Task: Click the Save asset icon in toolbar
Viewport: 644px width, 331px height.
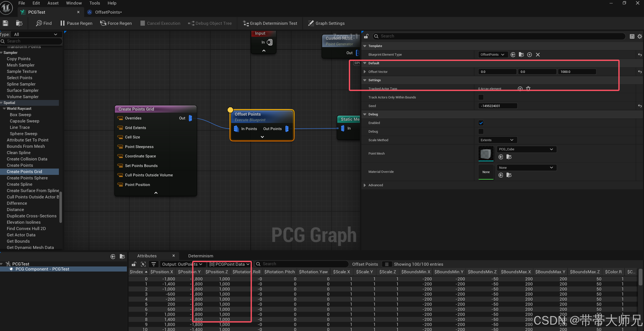Action: [x=5, y=23]
